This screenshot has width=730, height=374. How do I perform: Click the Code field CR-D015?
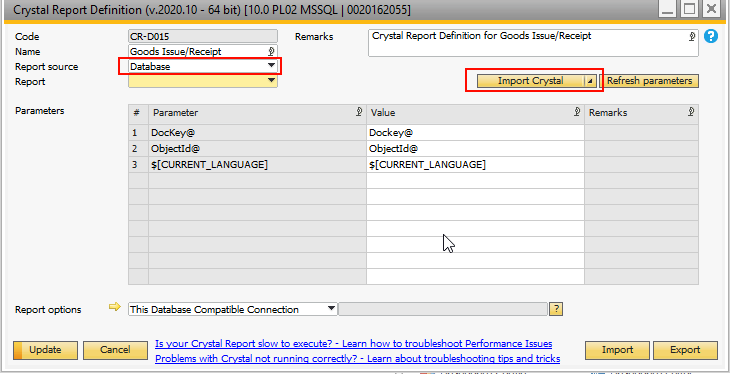pos(203,36)
